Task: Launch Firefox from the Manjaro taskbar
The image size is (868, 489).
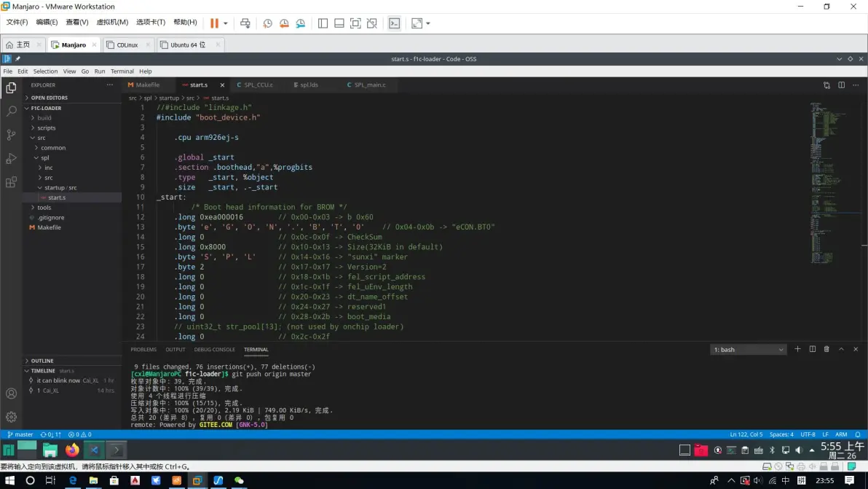Action: (72, 450)
